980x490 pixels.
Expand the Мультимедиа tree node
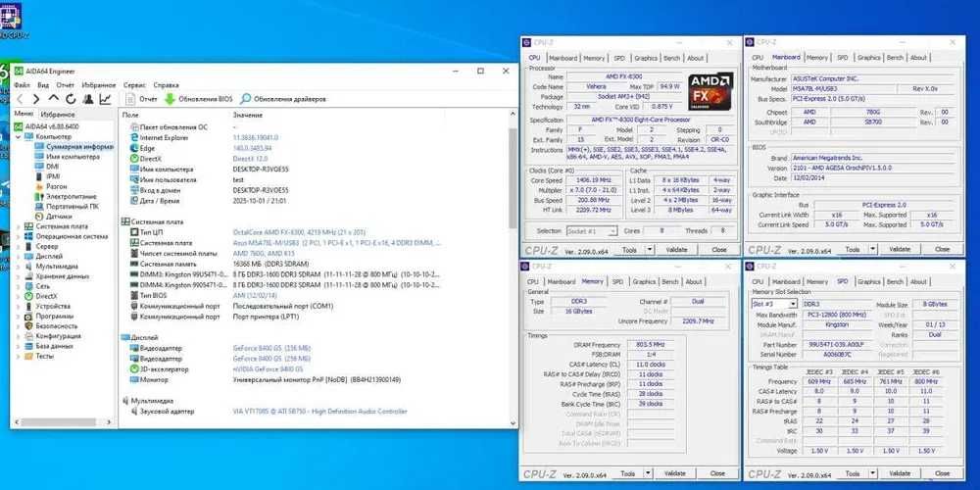coord(18,267)
